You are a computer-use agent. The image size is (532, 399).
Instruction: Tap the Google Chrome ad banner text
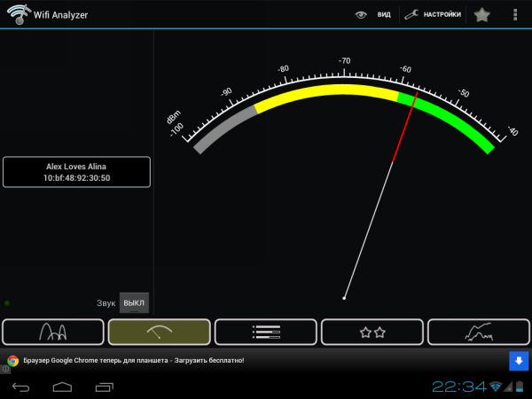pyautogui.click(x=134, y=360)
